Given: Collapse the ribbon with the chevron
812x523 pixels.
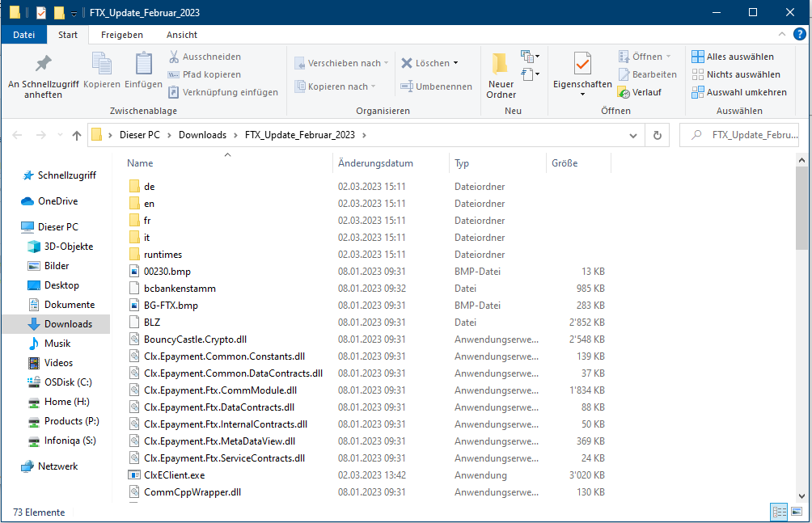Looking at the screenshot, I should 781,34.
